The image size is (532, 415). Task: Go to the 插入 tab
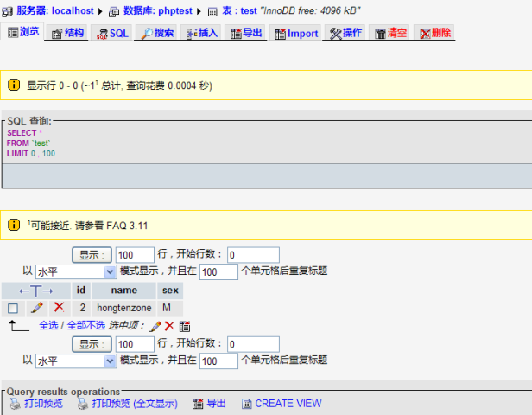coord(200,33)
